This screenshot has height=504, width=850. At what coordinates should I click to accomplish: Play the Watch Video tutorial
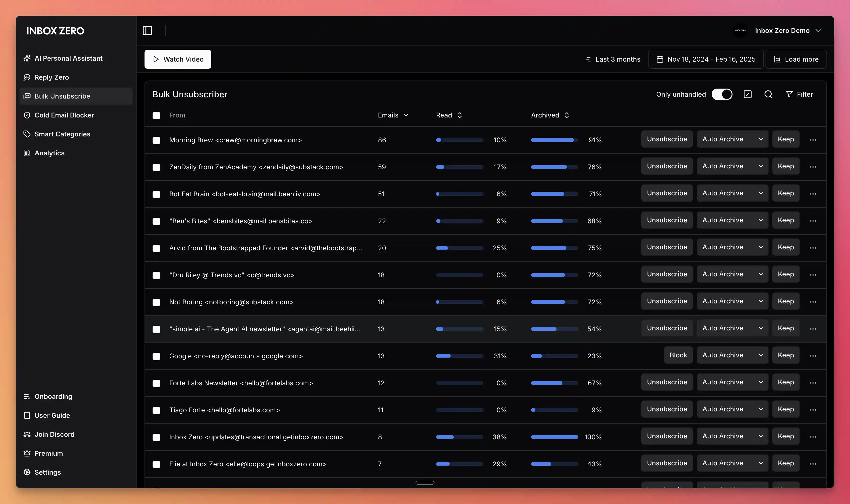178,59
